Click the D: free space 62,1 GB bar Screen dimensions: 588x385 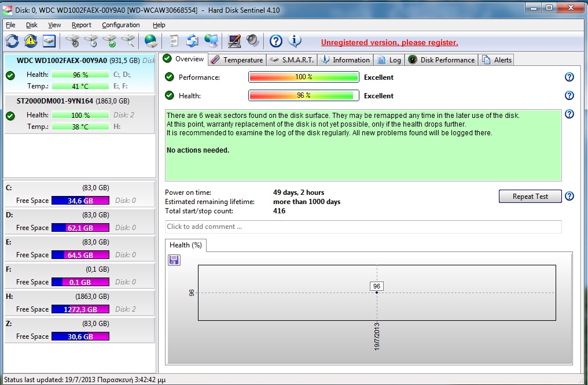(x=80, y=228)
